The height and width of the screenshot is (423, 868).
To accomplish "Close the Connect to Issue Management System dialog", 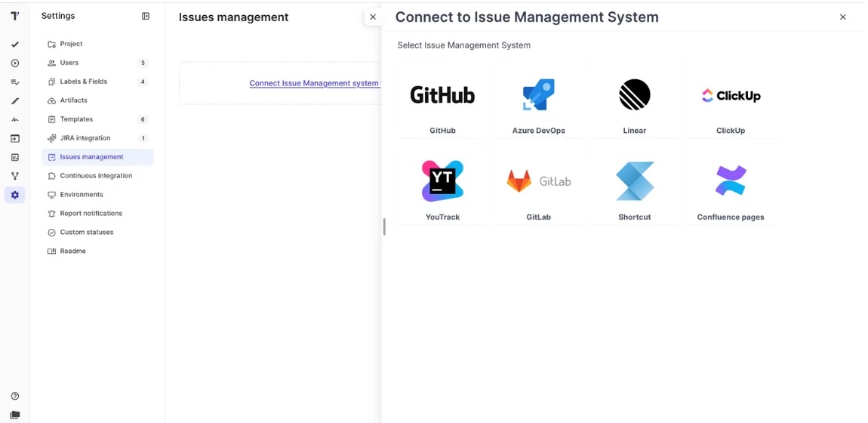I will (842, 17).
